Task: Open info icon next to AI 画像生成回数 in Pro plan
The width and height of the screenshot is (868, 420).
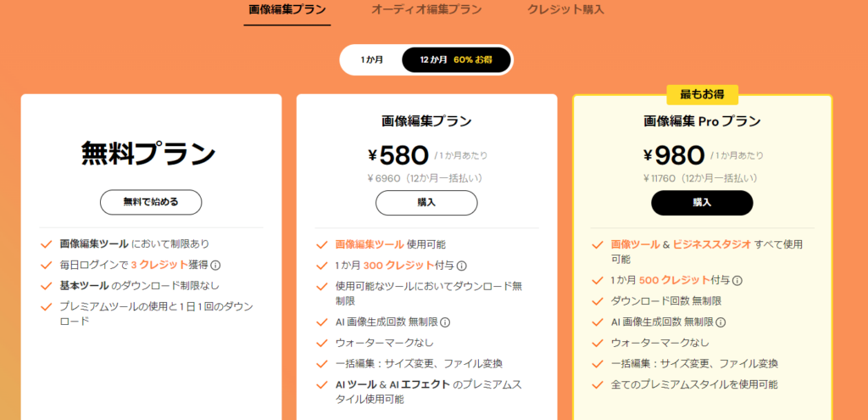Action: point(721,322)
